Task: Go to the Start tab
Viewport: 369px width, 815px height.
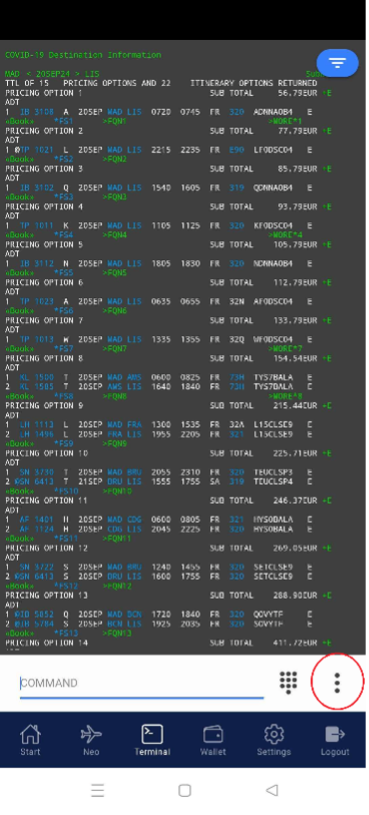Action: (x=30, y=741)
